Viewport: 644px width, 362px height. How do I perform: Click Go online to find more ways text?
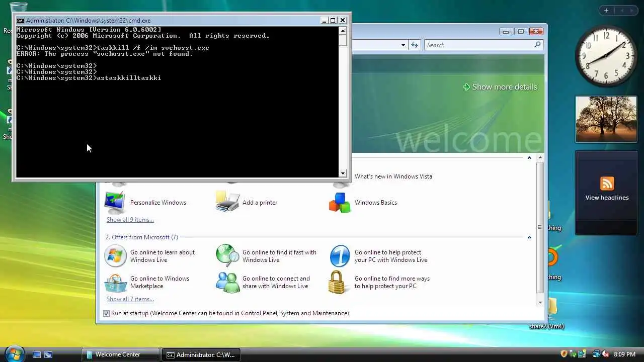[x=392, y=283]
